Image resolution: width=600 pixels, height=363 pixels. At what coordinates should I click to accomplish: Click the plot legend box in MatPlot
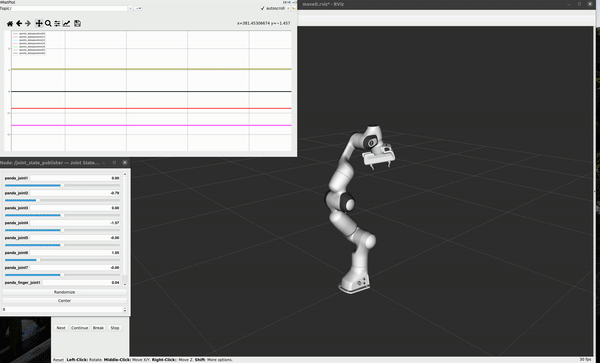(x=29, y=43)
